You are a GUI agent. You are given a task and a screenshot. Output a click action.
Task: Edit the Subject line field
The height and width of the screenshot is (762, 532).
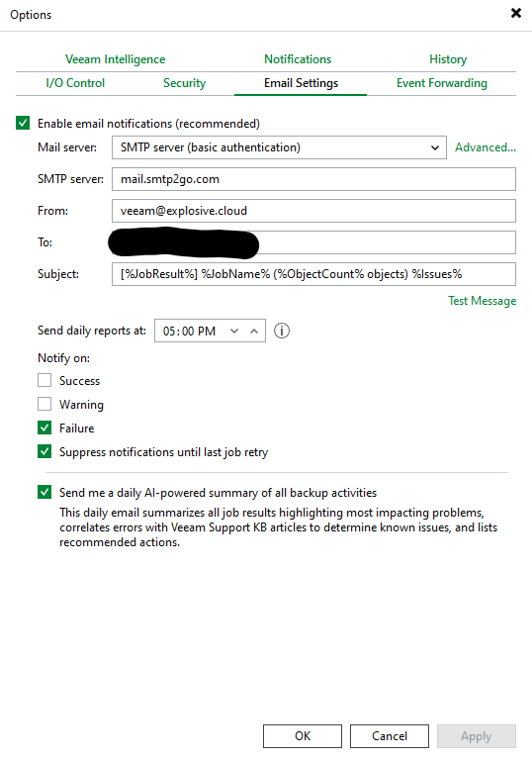pos(313,273)
